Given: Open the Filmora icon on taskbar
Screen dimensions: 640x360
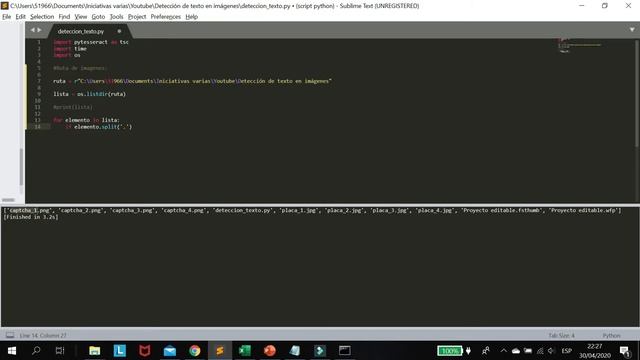Looking at the screenshot, I should (x=320, y=351).
